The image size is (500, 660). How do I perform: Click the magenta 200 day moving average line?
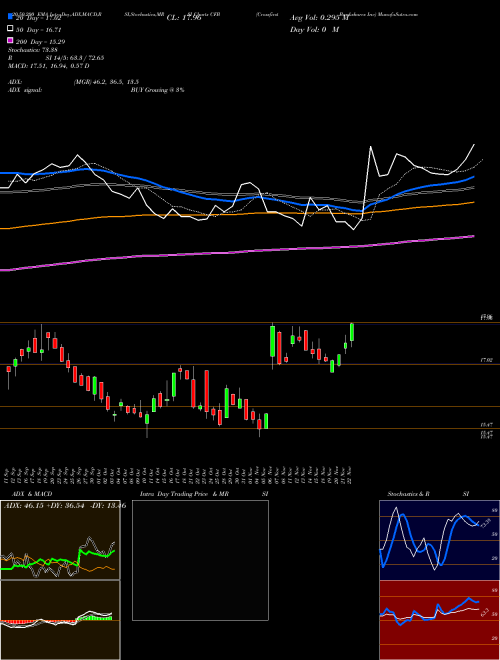[x=236, y=252]
